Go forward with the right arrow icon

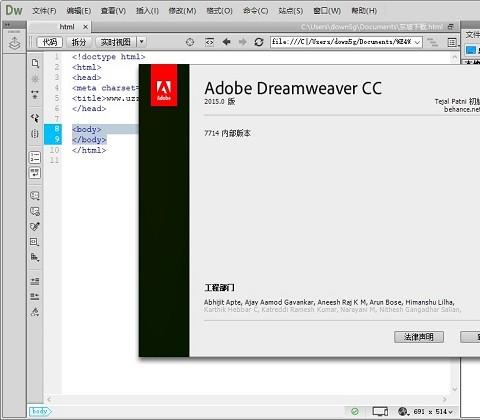[x=243, y=42]
